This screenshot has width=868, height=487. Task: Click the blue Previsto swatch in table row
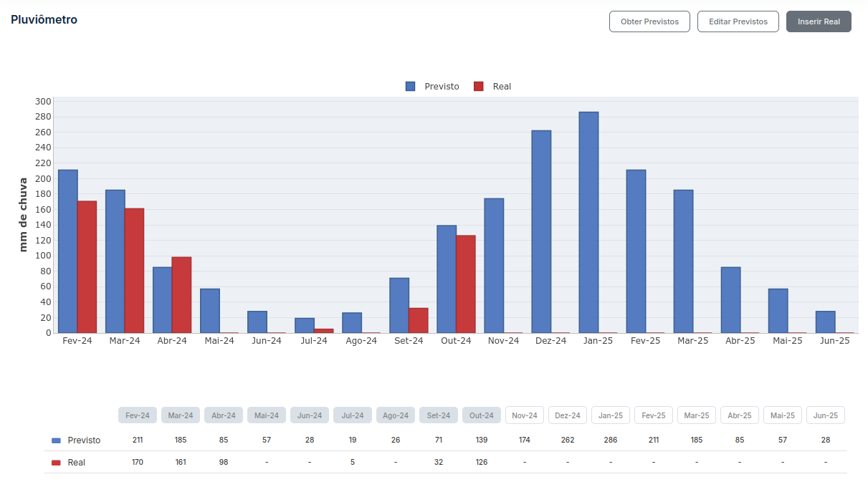click(56, 440)
